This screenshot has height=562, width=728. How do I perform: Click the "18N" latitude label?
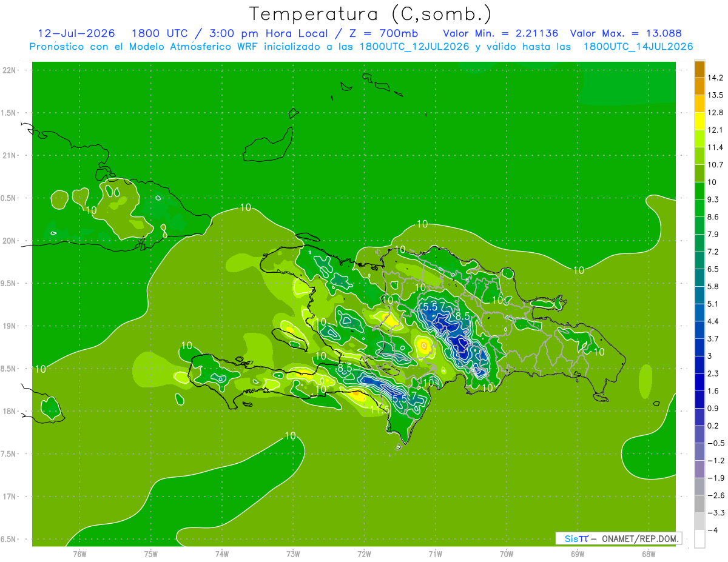click(x=10, y=412)
